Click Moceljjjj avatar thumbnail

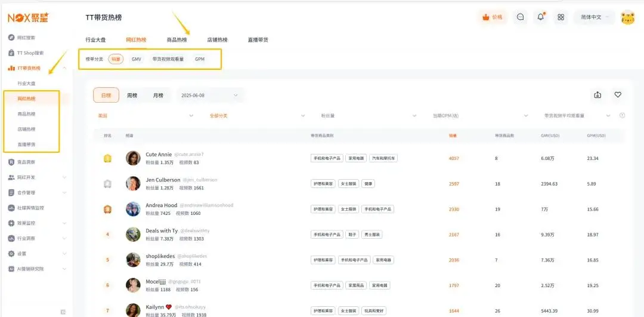133,285
